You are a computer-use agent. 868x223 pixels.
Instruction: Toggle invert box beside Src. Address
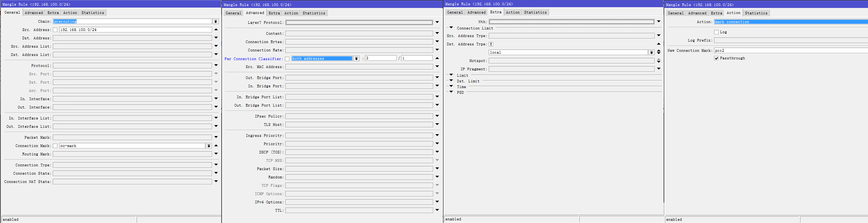(55, 30)
